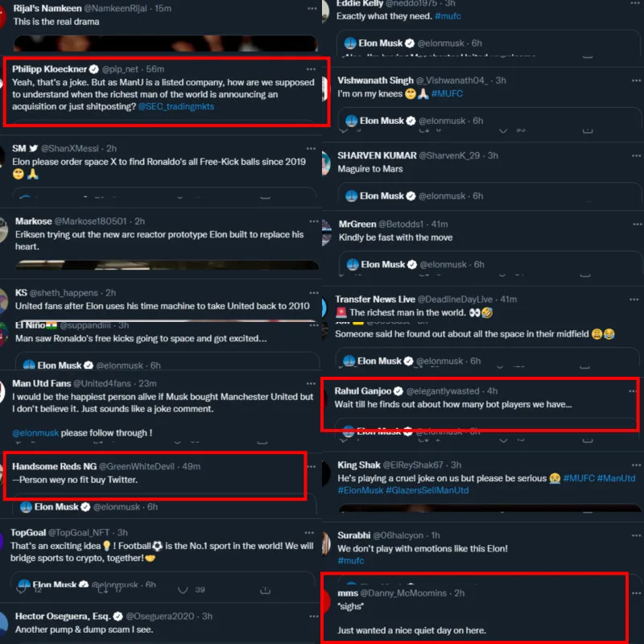Image resolution: width=644 pixels, height=644 pixels.
Task: Open more options on King Shak's tweet
Action: coord(636,465)
